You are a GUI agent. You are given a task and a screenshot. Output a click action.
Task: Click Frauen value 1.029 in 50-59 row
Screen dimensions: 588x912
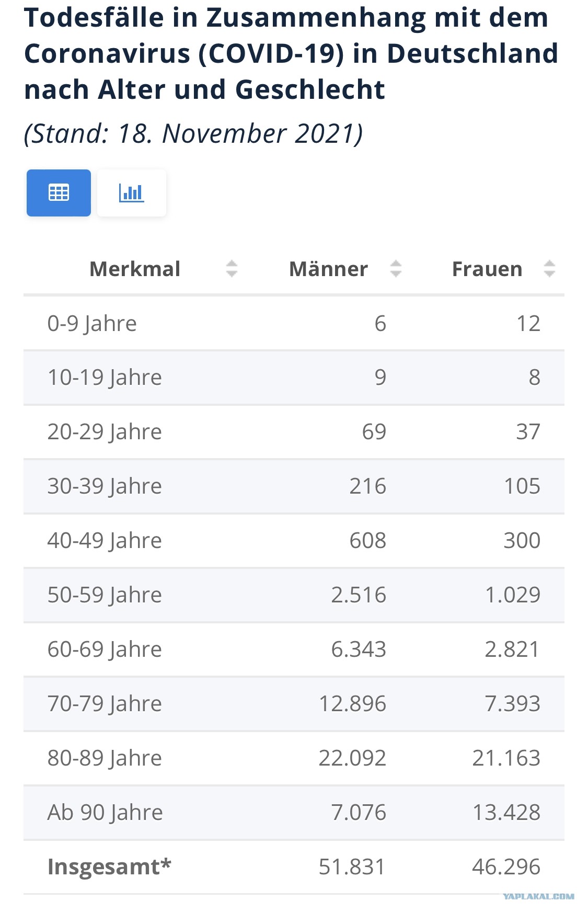513,595
